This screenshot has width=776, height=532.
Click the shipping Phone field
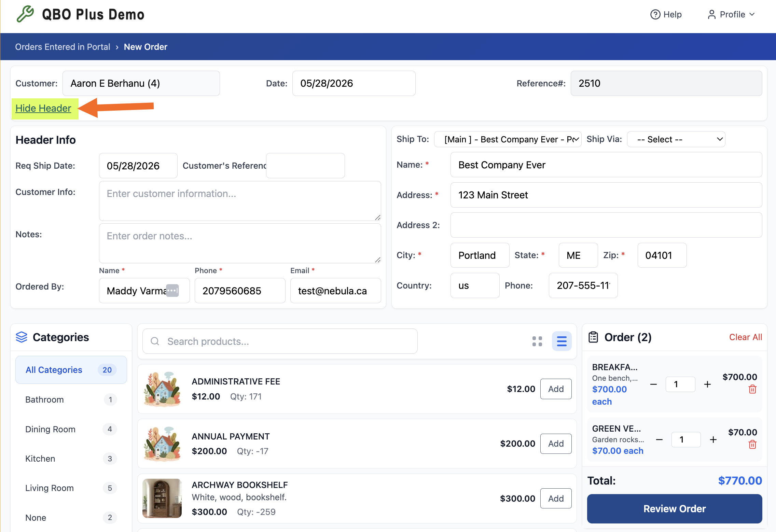point(583,285)
